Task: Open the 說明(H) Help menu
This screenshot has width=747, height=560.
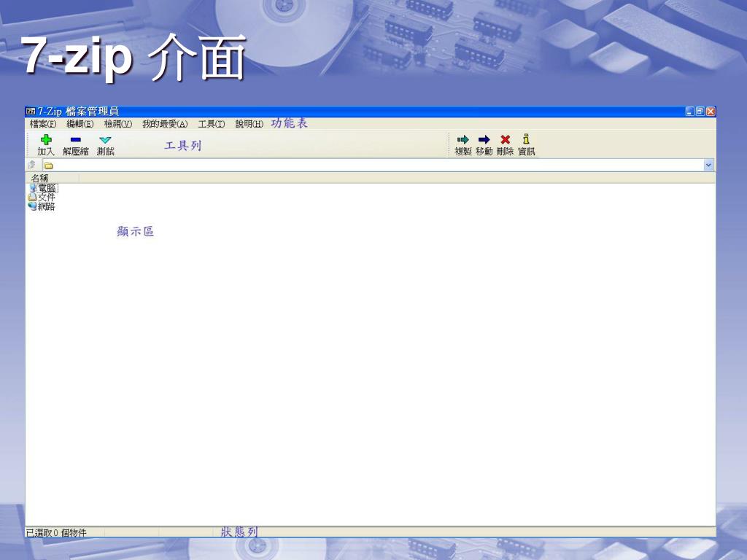Action: tap(249, 124)
